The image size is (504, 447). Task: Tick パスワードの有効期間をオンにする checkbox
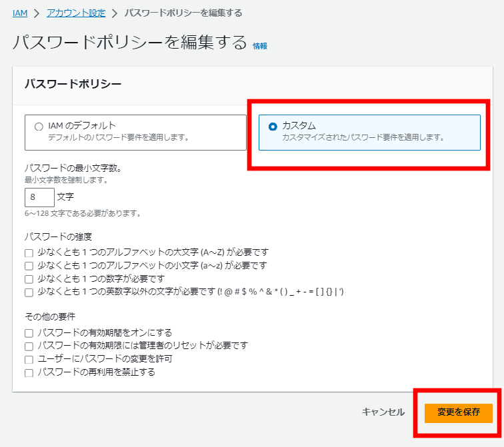[29, 333]
